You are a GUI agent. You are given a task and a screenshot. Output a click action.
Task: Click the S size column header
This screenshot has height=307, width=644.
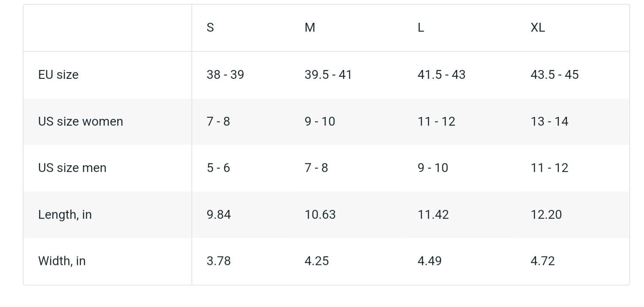(210, 28)
